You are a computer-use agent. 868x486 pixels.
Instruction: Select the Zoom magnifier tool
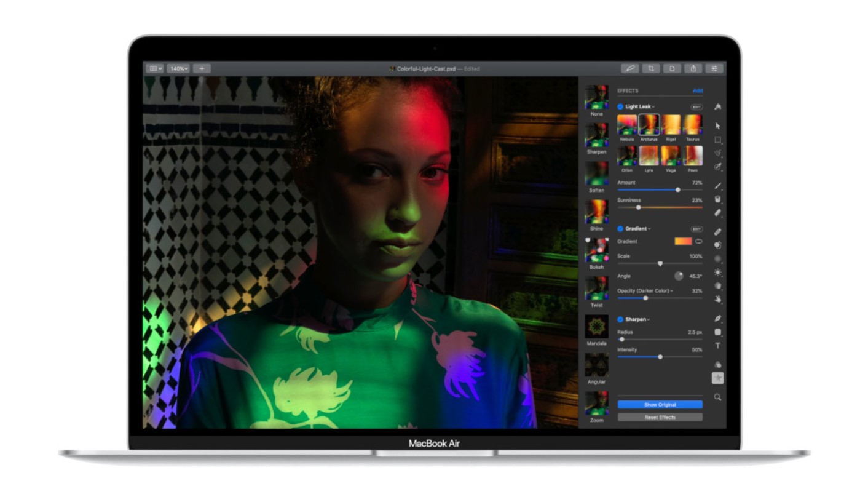tap(717, 397)
